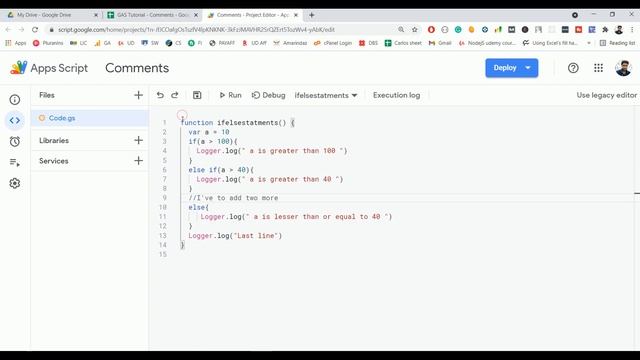Undo the last edit in the editor
640x360 pixels.
[160, 95]
